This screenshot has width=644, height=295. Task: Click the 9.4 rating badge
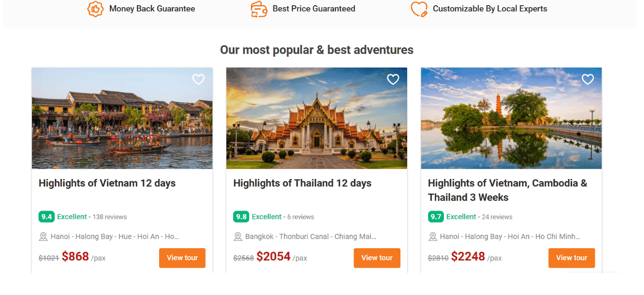click(x=47, y=217)
